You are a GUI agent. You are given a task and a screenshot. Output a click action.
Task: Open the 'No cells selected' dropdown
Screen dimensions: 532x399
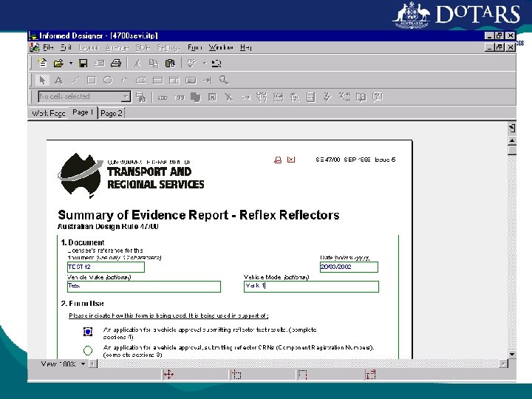tap(126, 96)
